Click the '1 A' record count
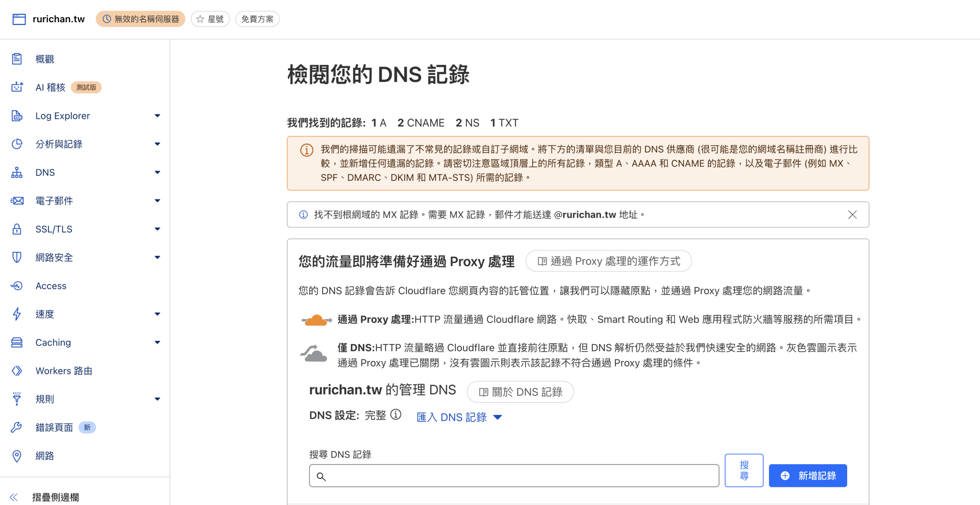This screenshot has height=505, width=980. [x=379, y=123]
